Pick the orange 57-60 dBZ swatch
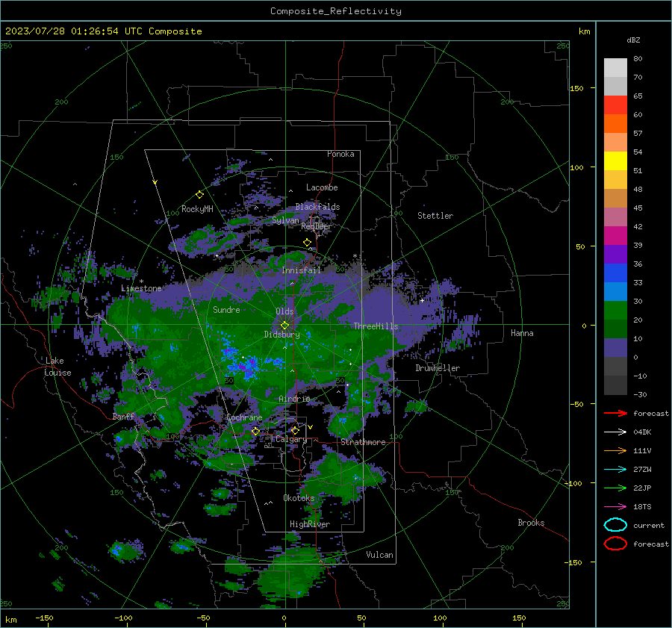Viewport: 672px width, 628px height. click(615, 124)
